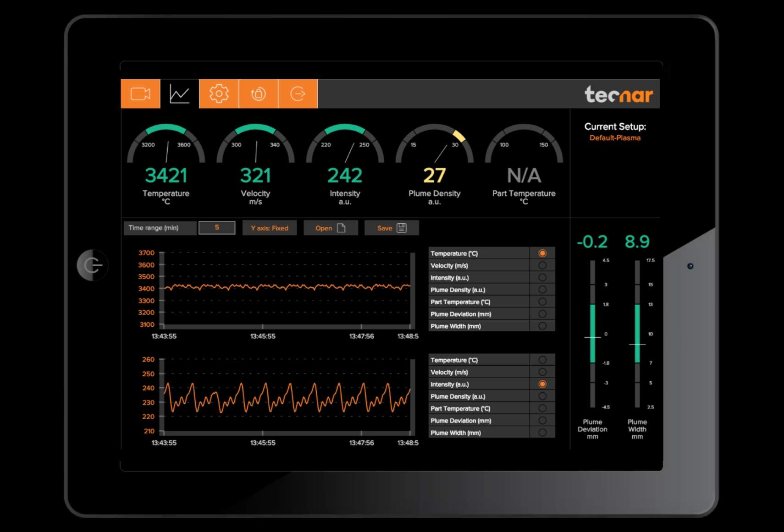Select Plume Density for the top chart
The image size is (784, 532).
542,289
